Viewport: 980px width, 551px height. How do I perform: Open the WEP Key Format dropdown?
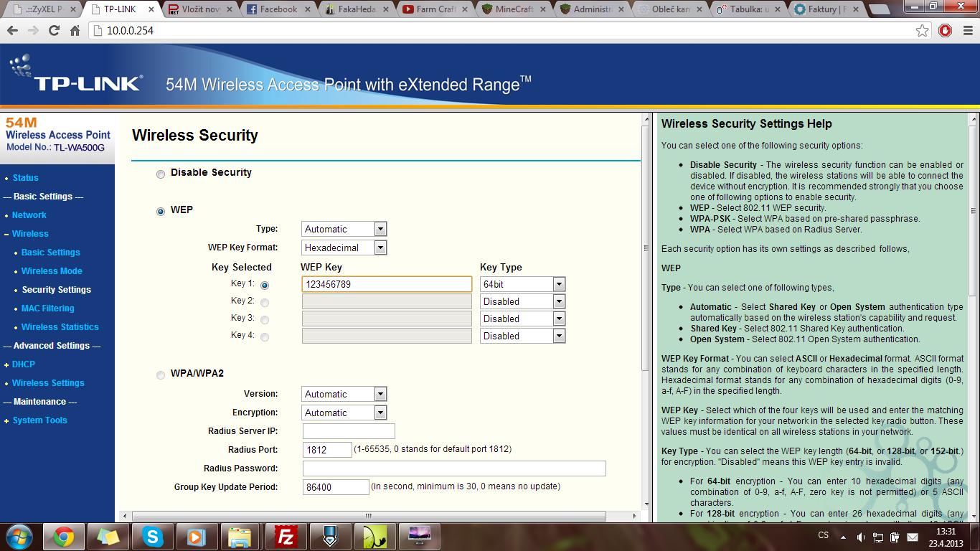[x=344, y=248]
